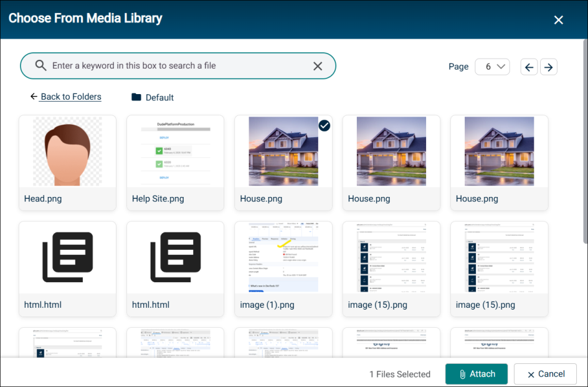Image resolution: width=588 pixels, height=387 pixels.
Task: Open the Page number dropdown
Action: (492, 67)
